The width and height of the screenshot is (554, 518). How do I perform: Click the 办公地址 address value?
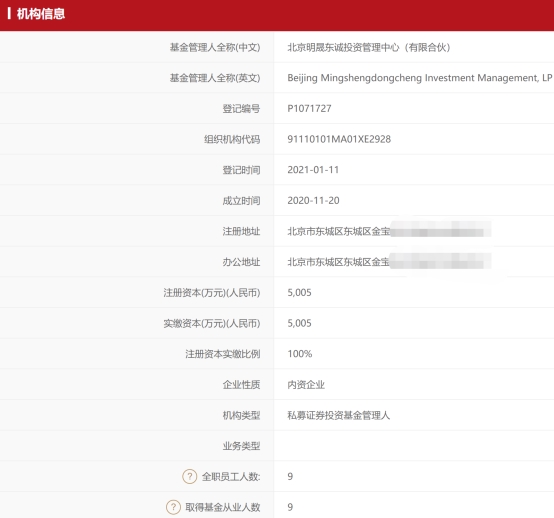pos(389,262)
